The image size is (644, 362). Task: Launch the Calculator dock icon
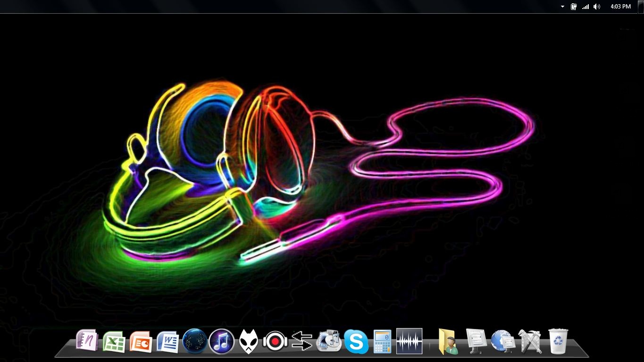pos(383,341)
